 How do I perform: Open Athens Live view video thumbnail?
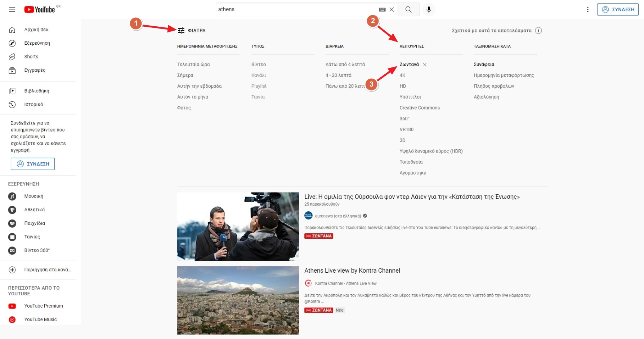point(238,300)
